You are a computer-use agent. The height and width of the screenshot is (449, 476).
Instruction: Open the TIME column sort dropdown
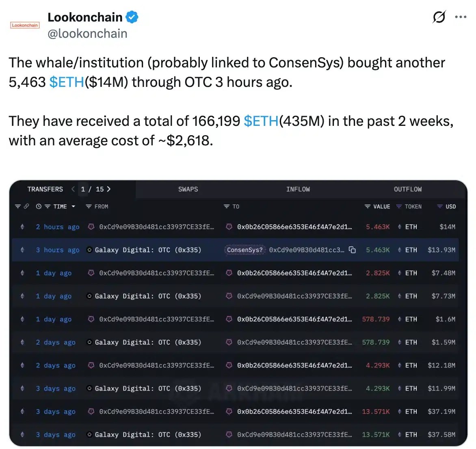[x=74, y=206]
